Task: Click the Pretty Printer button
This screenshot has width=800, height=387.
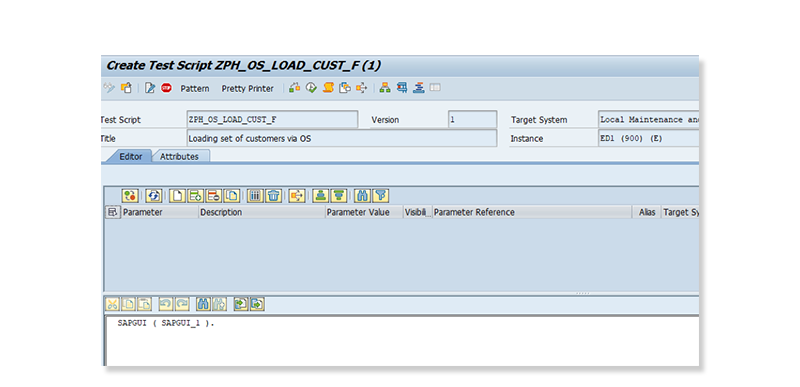Action: point(247,88)
